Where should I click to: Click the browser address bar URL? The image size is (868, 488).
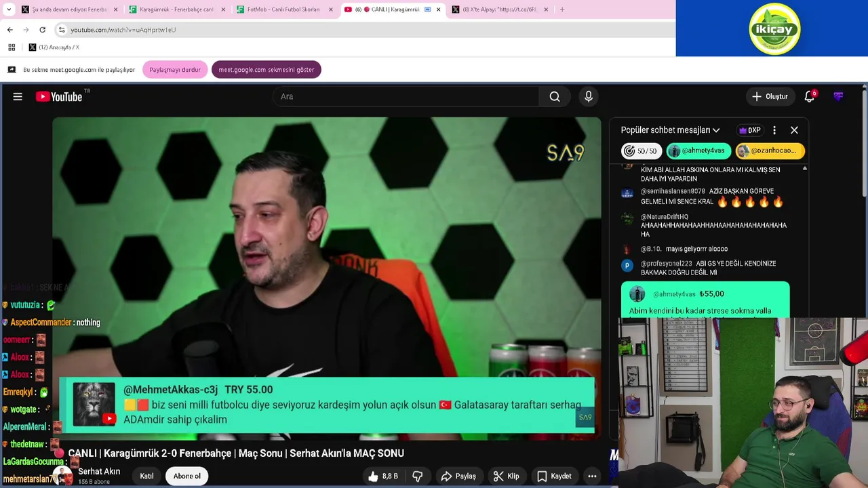pos(123,30)
